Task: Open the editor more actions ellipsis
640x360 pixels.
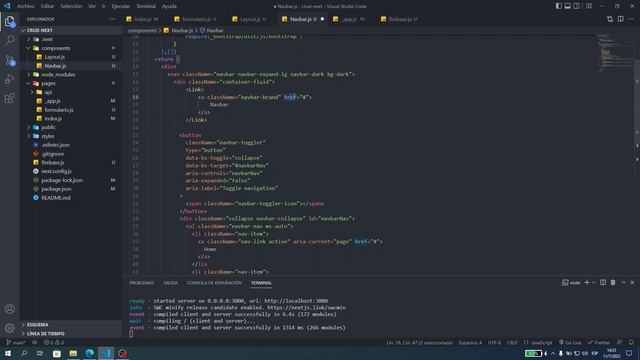Action: pyautogui.click(x=631, y=19)
